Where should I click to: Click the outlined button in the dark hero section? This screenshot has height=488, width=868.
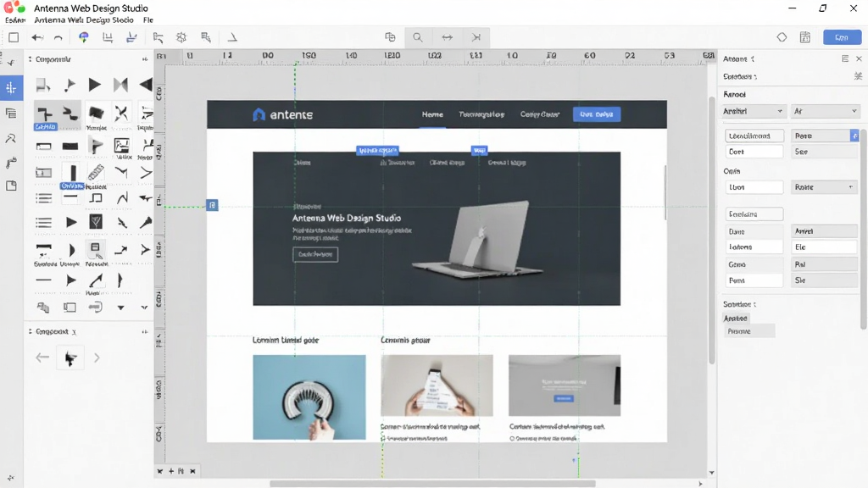pos(315,254)
